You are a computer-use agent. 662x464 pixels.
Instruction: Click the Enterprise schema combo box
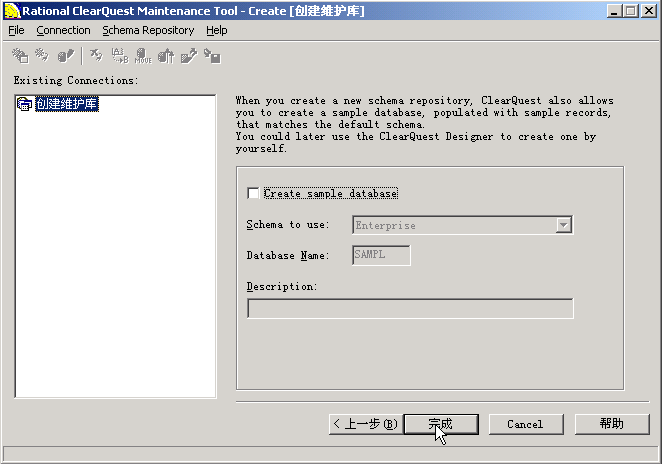point(463,225)
